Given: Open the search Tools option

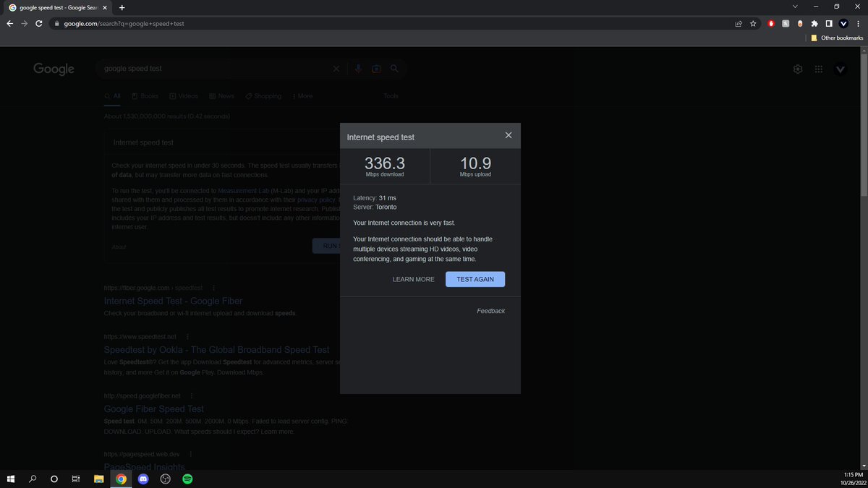Looking at the screenshot, I should [391, 96].
